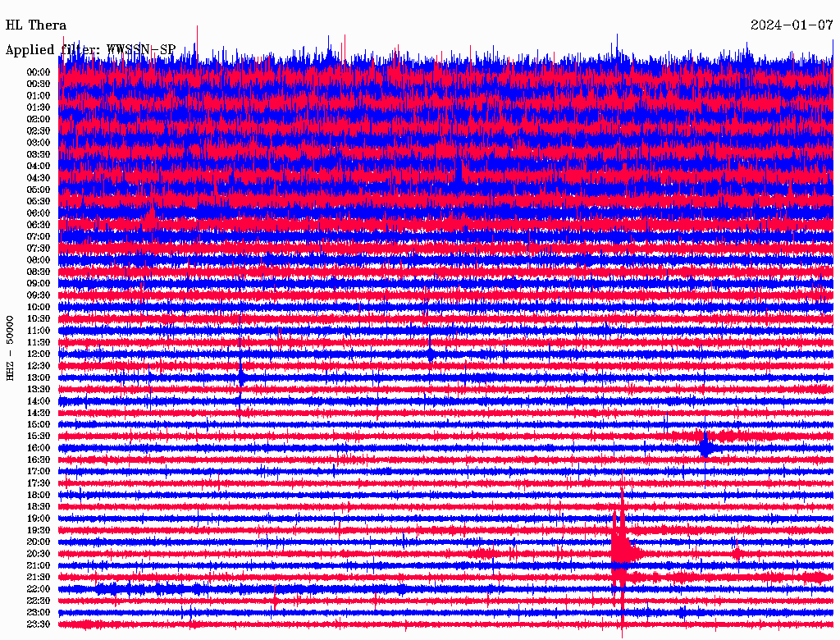The height and width of the screenshot is (640, 840).
Task: Click the 'Applied filter: WWSSN-SP' text
Action: [90, 50]
